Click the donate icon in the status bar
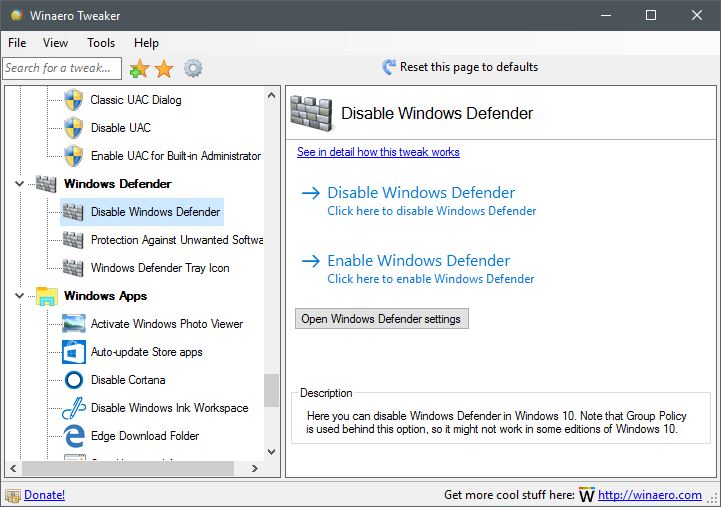The height and width of the screenshot is (507, 721). 13,496
